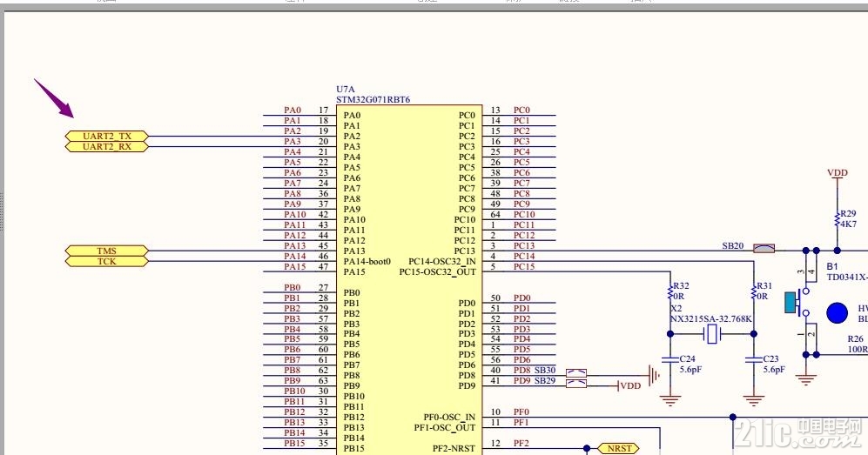Click the 4K7 resistor value text

pyautogui.click(x=848, y=224)
